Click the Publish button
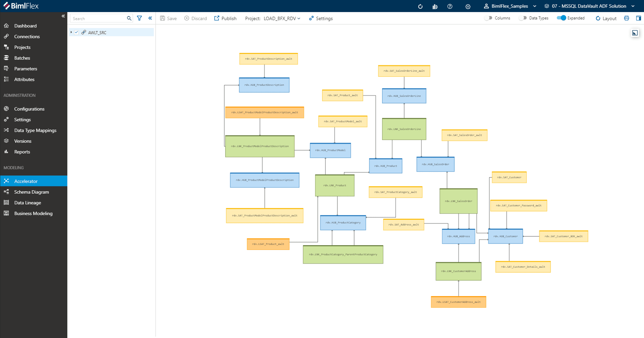This screenshot has height=338, width=644. coord(225,19)
